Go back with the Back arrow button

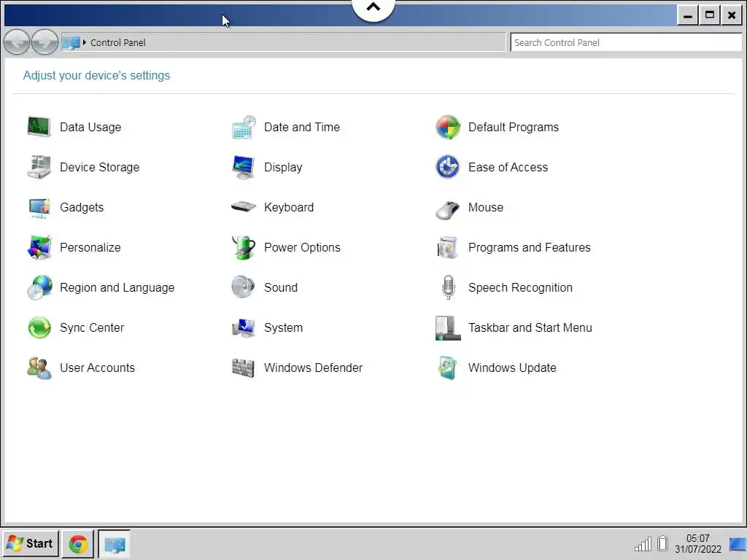click(x=17, y=42)
